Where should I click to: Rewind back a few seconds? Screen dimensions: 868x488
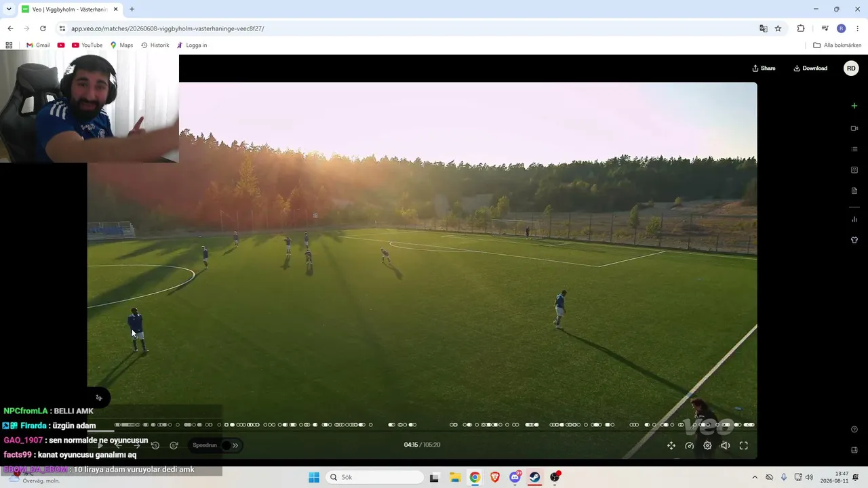click(x=155, y=445)
